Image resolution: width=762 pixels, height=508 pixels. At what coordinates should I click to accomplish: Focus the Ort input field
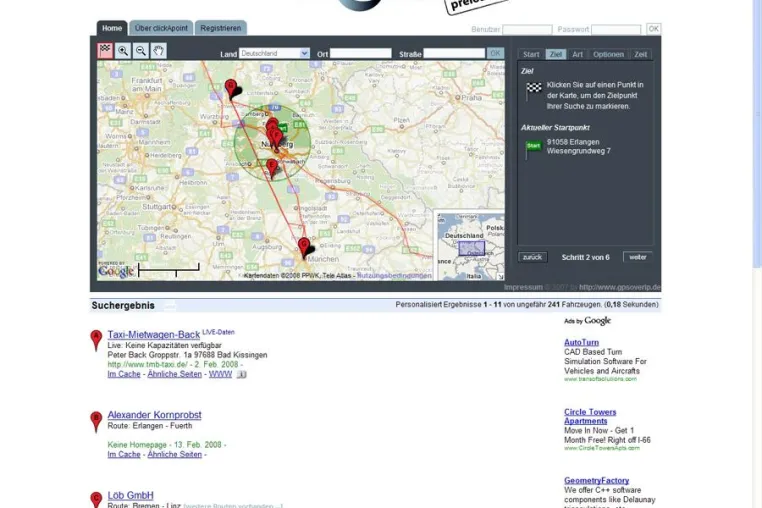(x=361, y=53)
